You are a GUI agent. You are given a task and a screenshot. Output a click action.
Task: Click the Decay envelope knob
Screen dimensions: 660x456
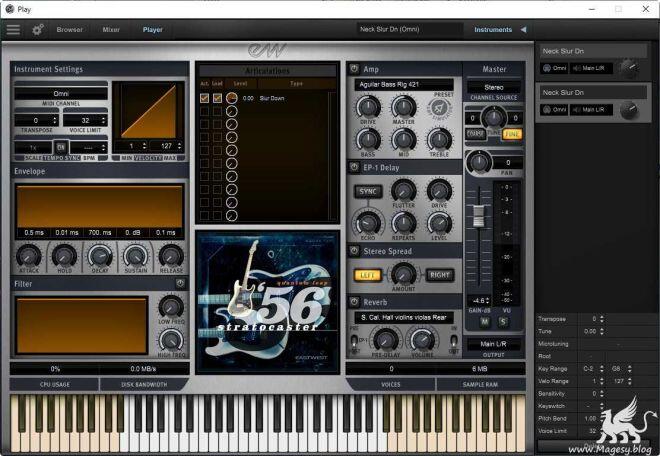pos(100,255)
